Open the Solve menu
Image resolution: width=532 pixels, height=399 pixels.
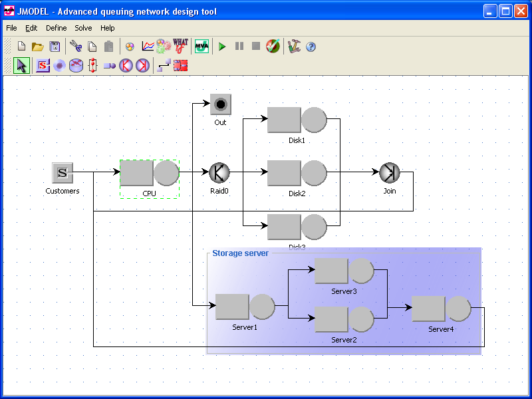pos(83,28)
